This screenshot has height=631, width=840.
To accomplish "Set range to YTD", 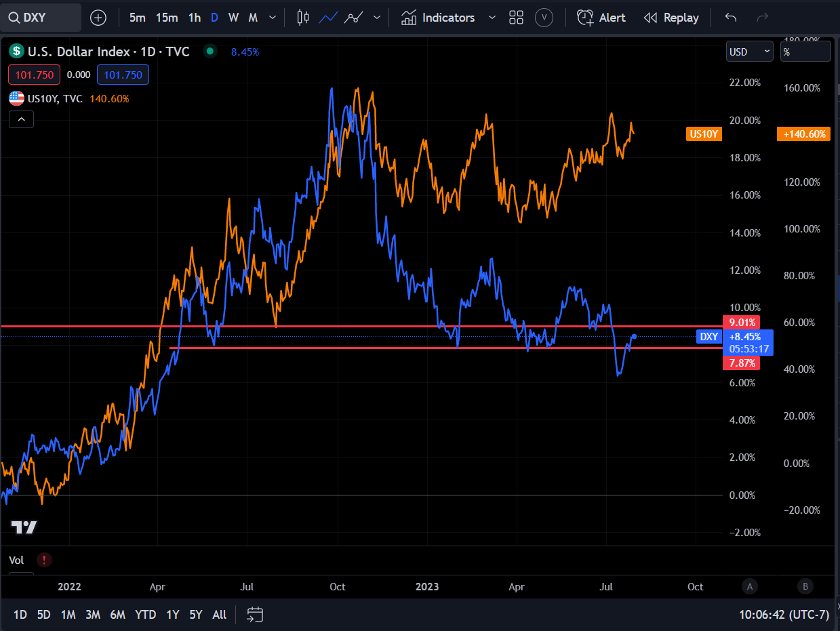I will pos(146,615).
